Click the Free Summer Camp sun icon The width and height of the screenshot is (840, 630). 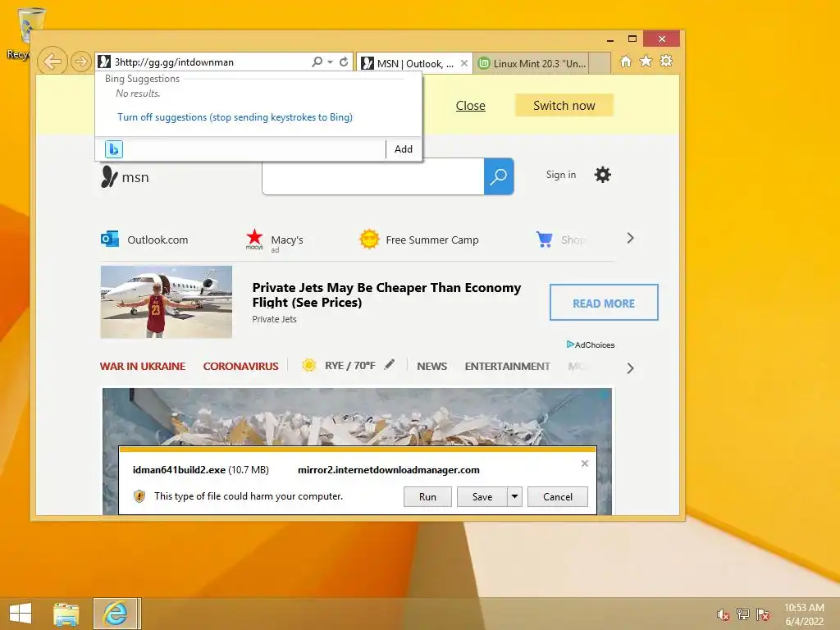click(369, 239)
